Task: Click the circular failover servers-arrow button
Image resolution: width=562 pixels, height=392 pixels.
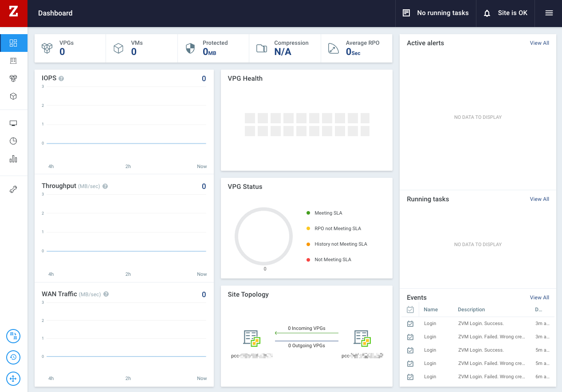Action: [13, 336]
